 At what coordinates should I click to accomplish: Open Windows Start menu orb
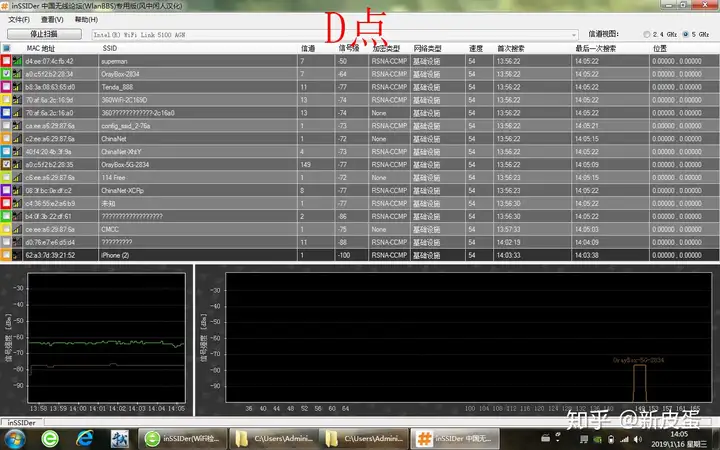click(15, 439)
